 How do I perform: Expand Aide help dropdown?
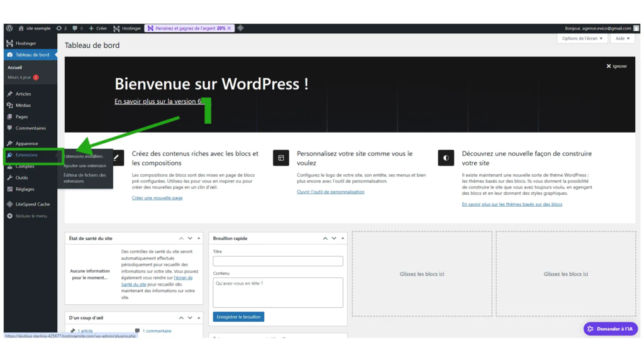(622, 38)
